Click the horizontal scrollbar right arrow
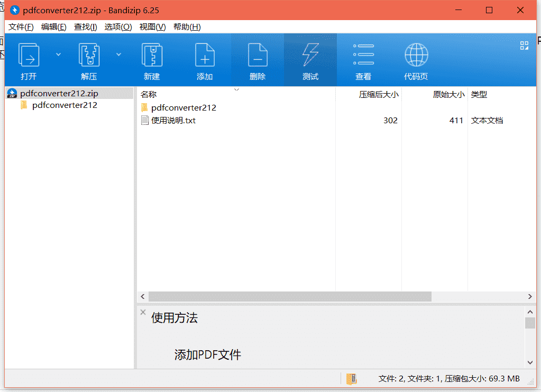Viewport: 541px width, 392px height. (x=530, y=296)
